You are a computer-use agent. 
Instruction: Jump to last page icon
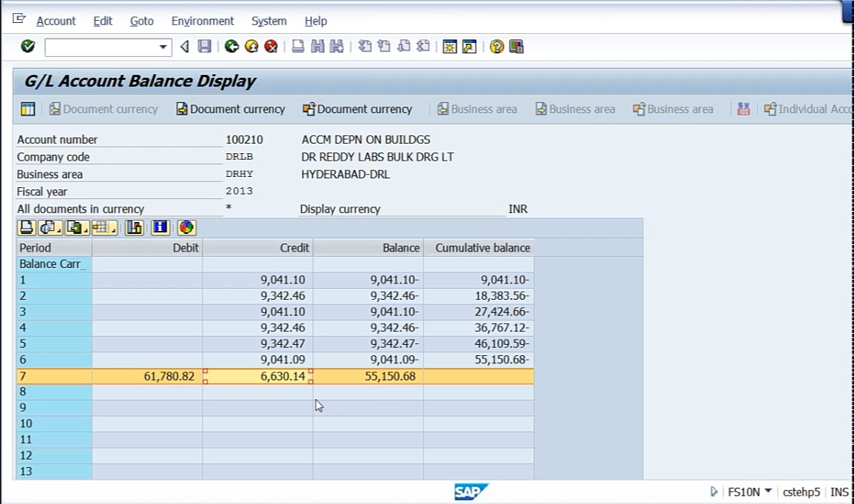point(423,47)
